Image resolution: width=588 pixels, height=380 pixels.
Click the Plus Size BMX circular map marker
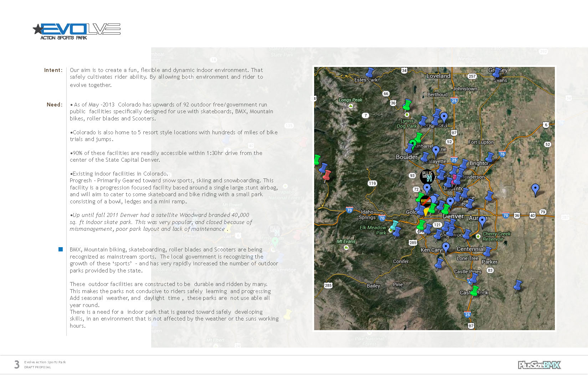tap(427, 176)
